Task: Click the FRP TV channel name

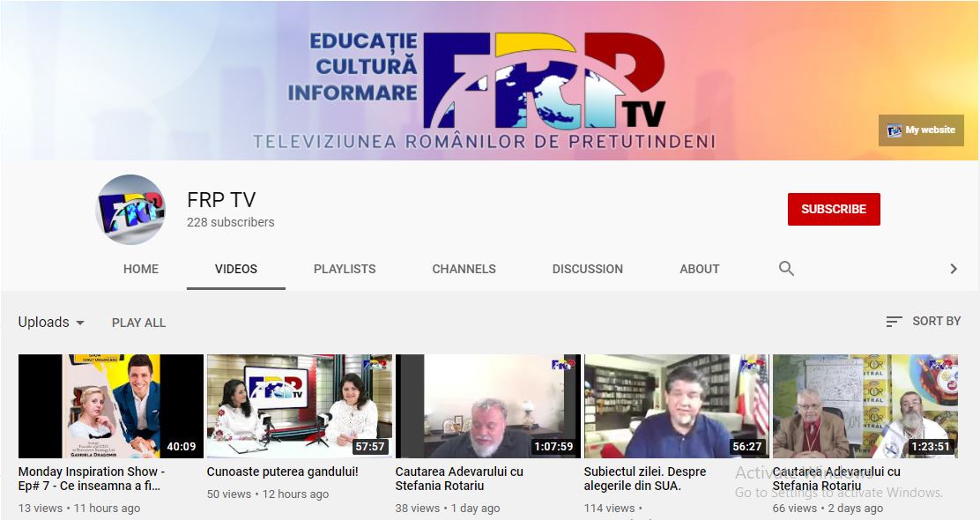Action: click(221, 200)
